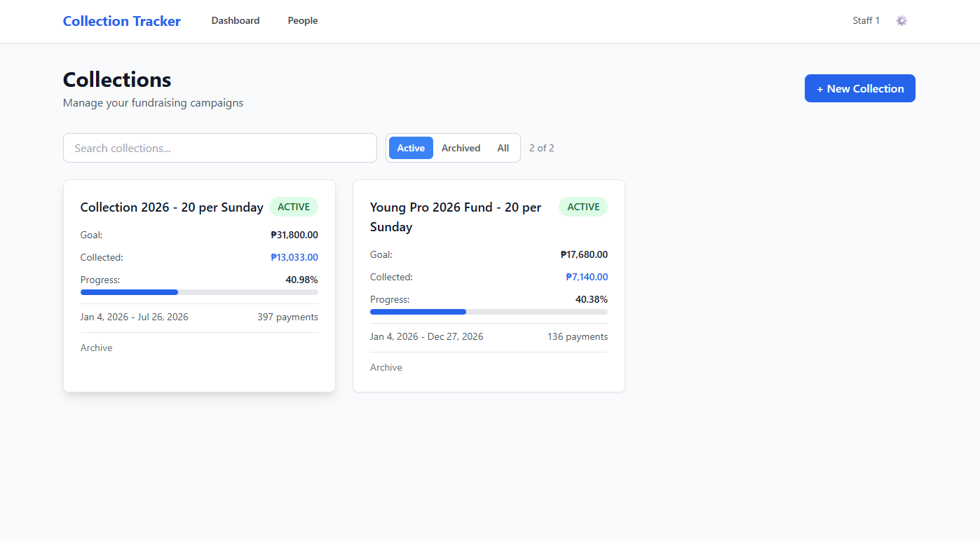
Task: Open the Dashboard nav item
Action: tap(236, 21)
